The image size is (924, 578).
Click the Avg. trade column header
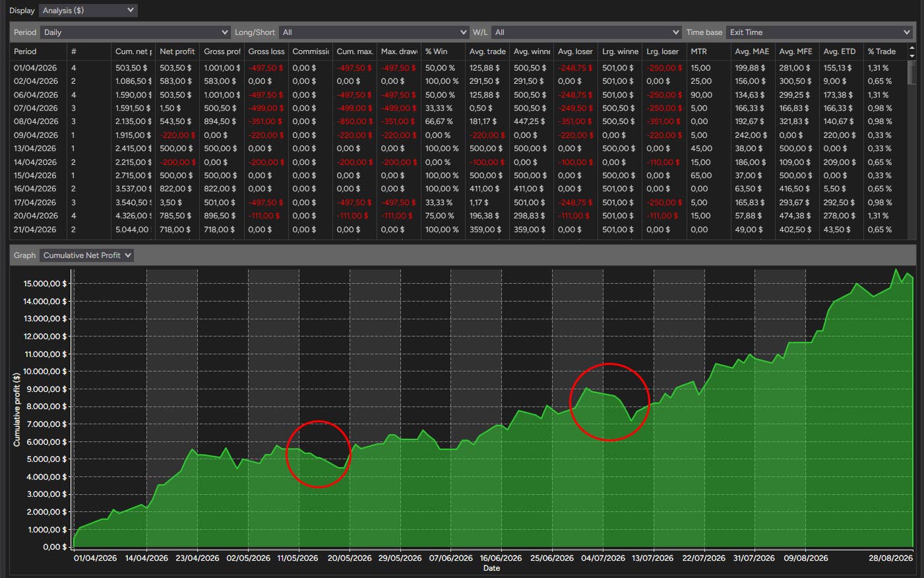point(487,51)
